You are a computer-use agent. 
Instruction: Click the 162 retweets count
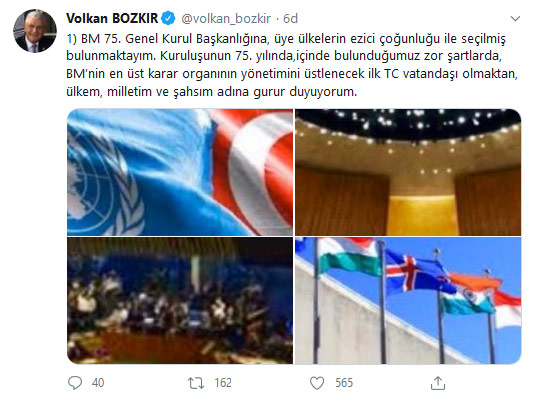(223, 383)
